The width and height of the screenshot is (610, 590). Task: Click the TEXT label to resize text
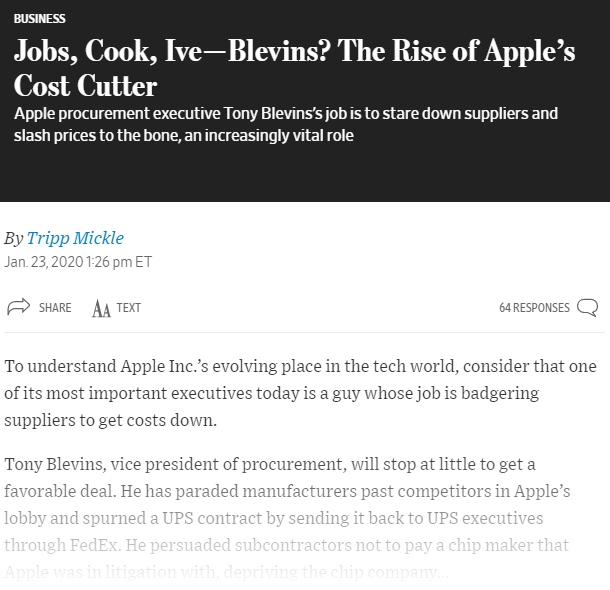[x=128, y=307]
